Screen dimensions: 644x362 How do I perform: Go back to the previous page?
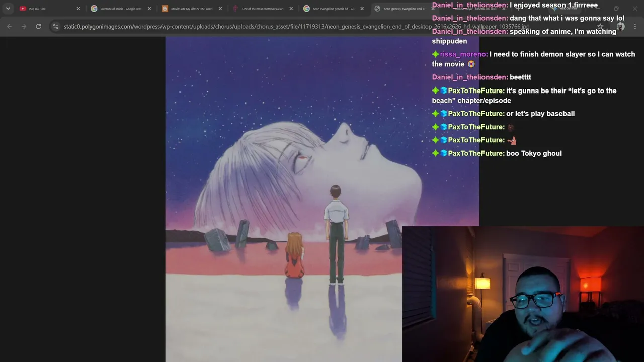pyautogui.click(x=9, y=26)
